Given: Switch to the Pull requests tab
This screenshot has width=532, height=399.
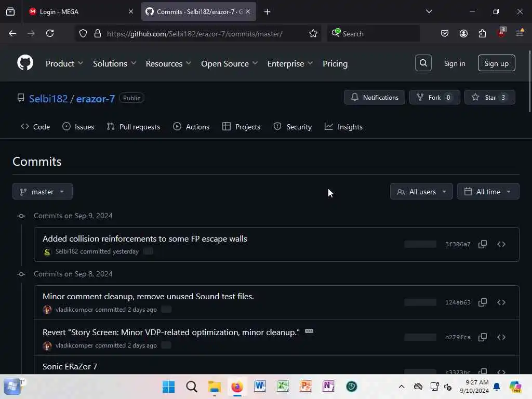Looking at the screenshot, I should click(x=134, y=127).
